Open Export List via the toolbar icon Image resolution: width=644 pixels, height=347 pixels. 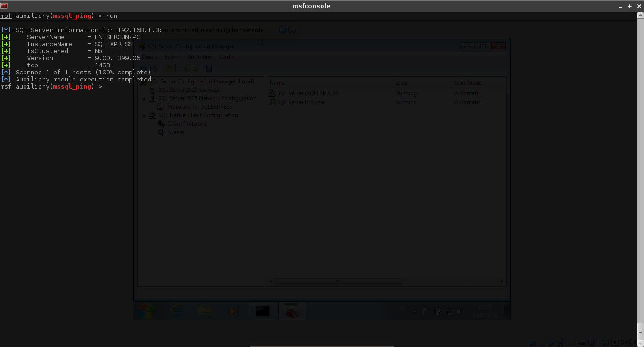pyautogui.click(x=194, y=68)
